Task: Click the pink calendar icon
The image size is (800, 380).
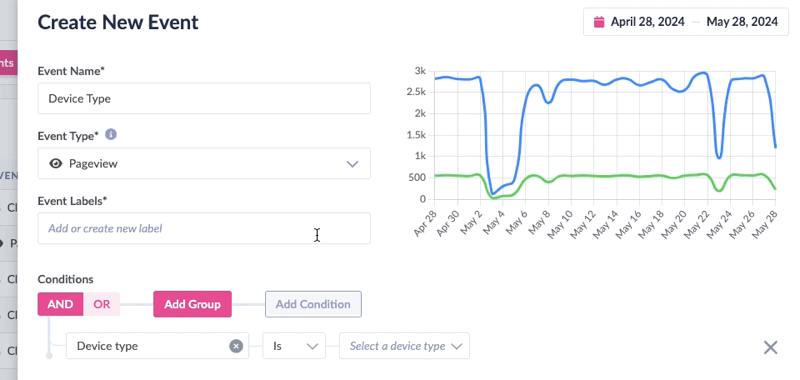Action: click(599, 21)
